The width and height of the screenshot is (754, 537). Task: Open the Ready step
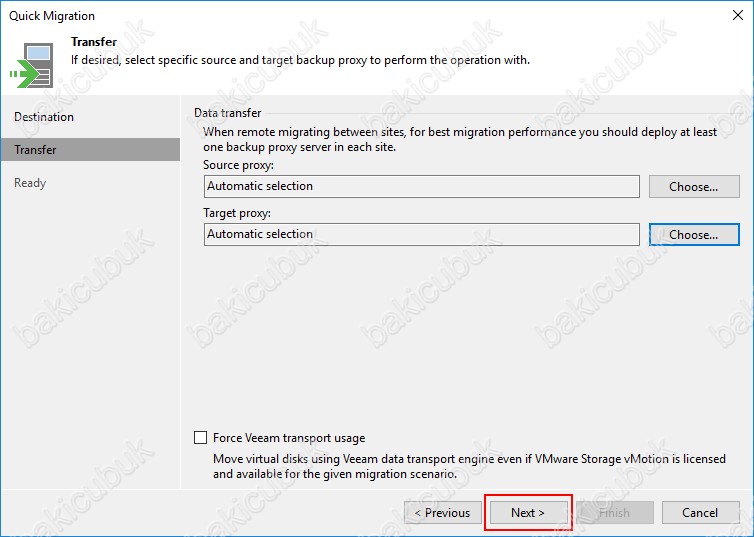click(30, 183)
